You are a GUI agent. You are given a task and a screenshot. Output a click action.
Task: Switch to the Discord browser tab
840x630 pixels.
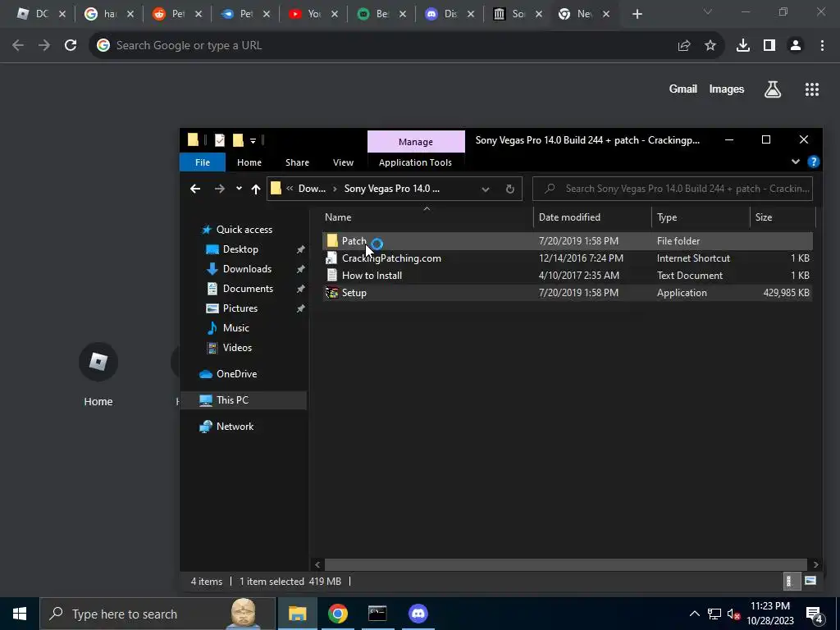pyautogui.click(x=450, y=15)
